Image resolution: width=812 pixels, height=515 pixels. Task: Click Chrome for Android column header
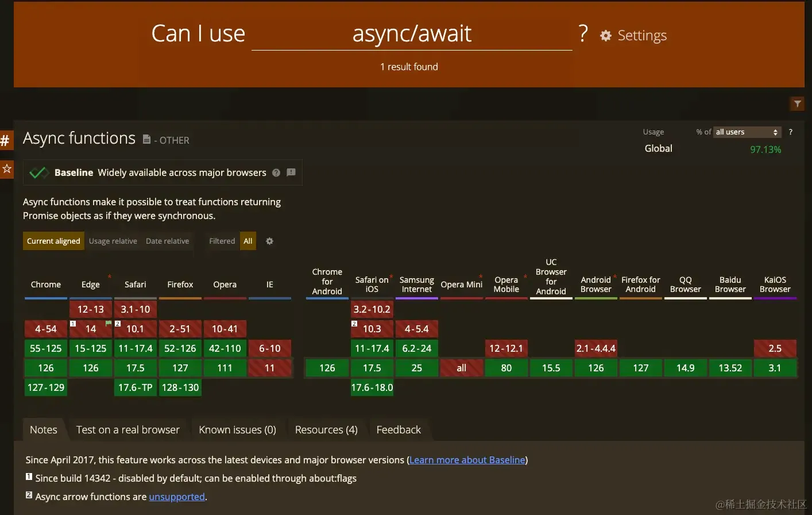327,282
